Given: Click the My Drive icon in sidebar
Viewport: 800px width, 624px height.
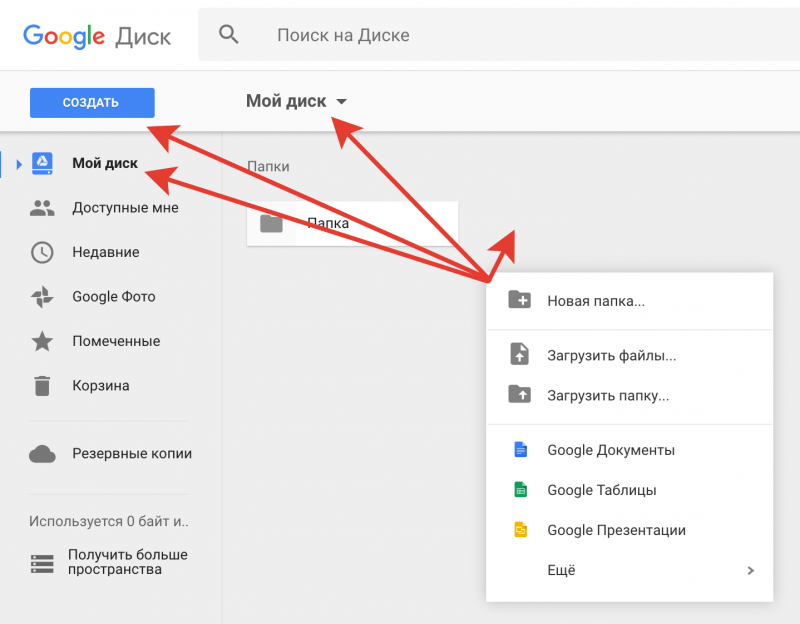Looking at the screenshot, I should [42, 163].
